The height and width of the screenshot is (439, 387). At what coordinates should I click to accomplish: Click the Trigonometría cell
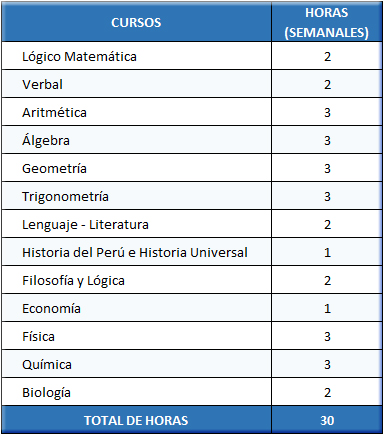point(136,196)
